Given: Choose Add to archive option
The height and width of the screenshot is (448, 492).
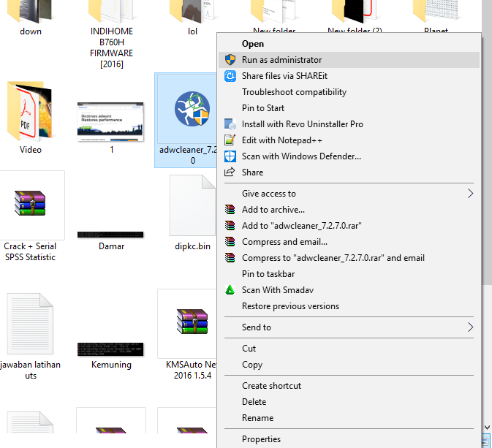Looking at the screenshot, I should (349, 210).
